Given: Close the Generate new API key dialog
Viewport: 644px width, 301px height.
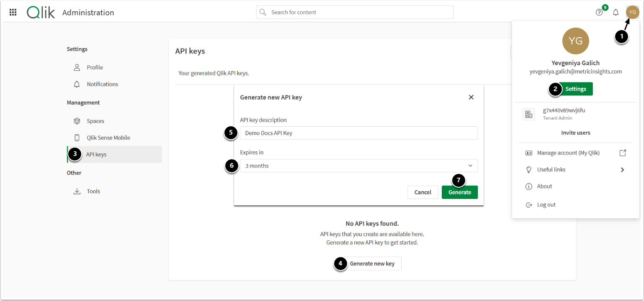Looking at the screenshot, I should click(x=471, y=97).
